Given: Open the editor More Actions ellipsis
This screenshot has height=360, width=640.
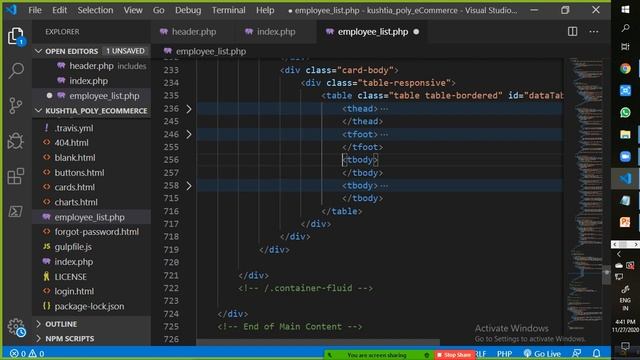Looking at the screenshot, I should tap(593, 31).
